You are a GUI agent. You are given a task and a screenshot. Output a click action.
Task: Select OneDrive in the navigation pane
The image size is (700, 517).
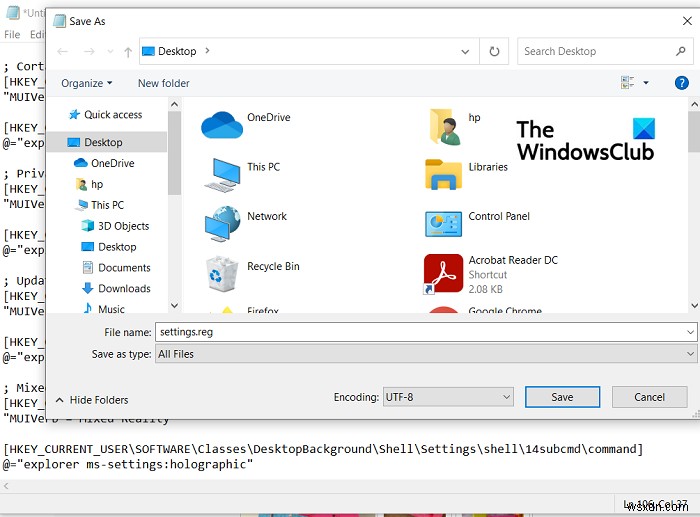104,163
